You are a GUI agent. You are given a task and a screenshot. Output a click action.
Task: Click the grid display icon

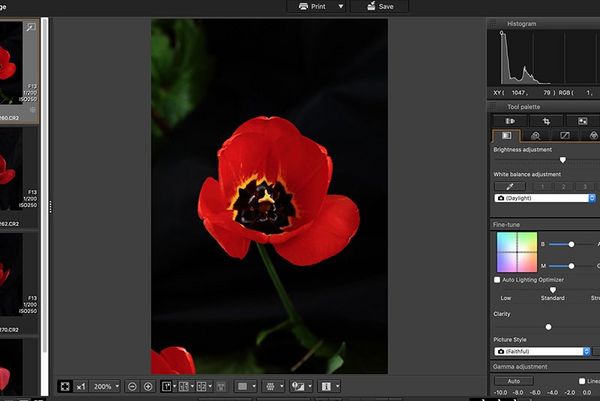(270, 386)
